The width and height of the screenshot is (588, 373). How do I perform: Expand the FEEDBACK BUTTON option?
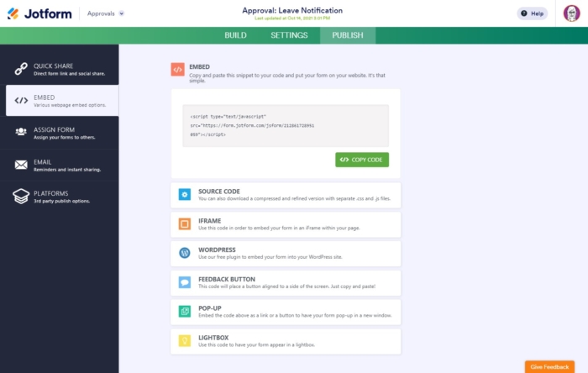point(286,282)
